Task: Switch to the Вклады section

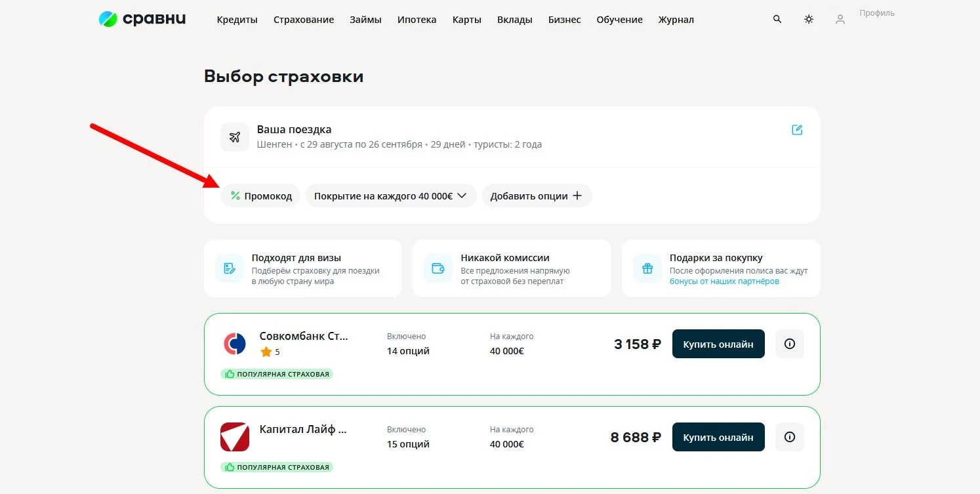Action: pos(514,20)
